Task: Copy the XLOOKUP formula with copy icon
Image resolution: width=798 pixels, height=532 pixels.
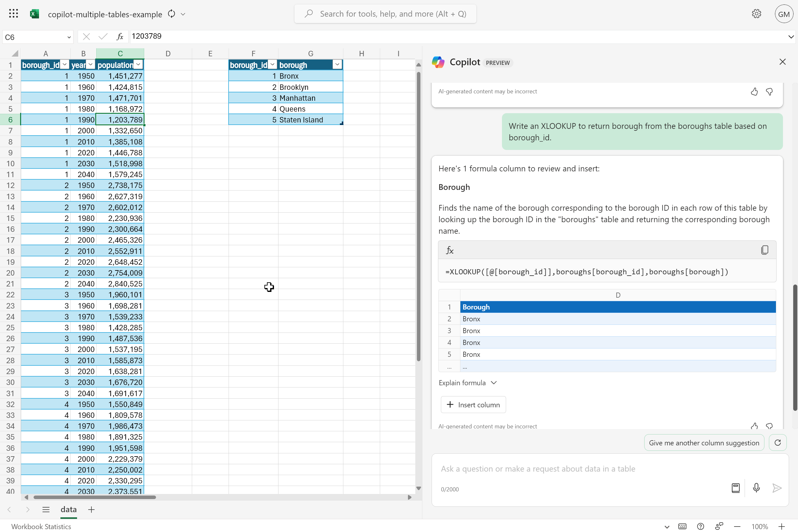Action: tap(764, 250)
